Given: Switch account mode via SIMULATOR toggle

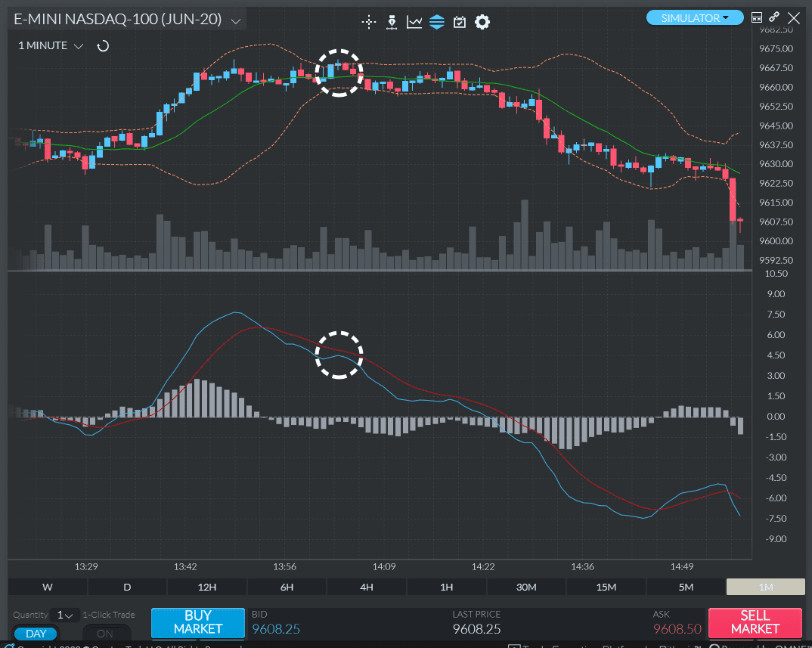Looking at the screenshot, I should pos(694,17).
